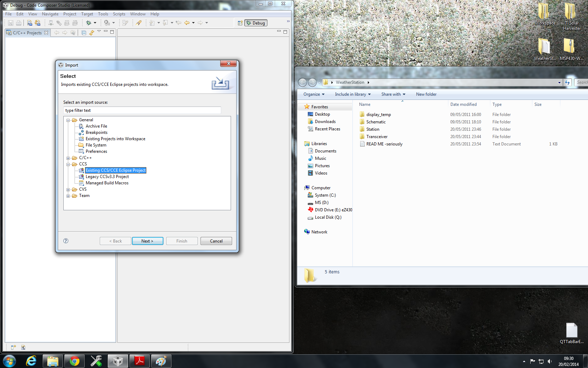
Task: Click the Last Edit Location arrow icon
Action: (178, 23)
